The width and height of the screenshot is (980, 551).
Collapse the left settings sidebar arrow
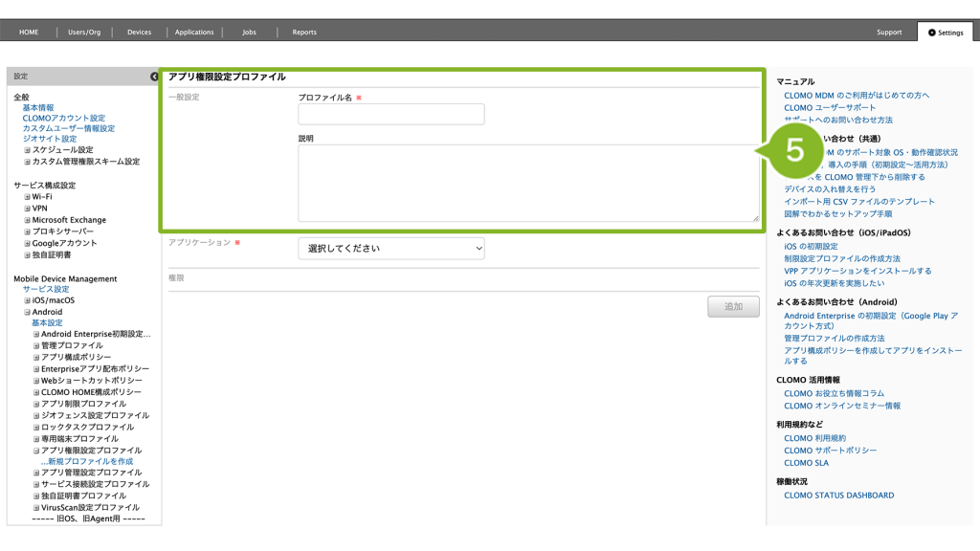pyautogui.click(x=154, y=77)
